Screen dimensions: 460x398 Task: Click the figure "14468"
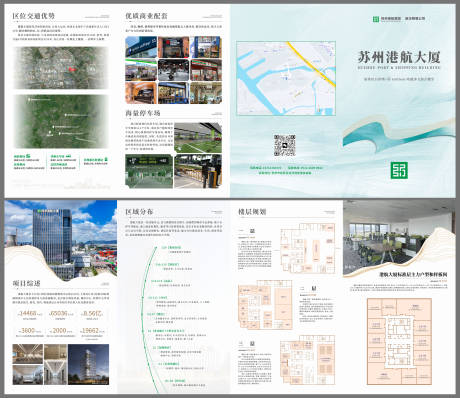(x=27, y=313)
